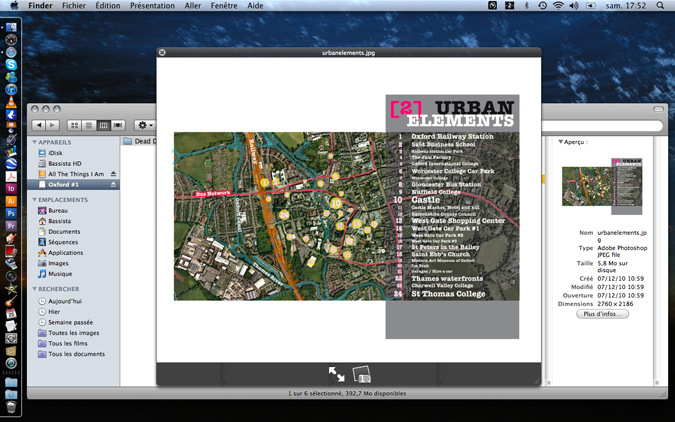The width and height of the screenshot is (675, 422).
Task: Open Adobe Illustrator from the Dock
Action: (x=11, y=201)
